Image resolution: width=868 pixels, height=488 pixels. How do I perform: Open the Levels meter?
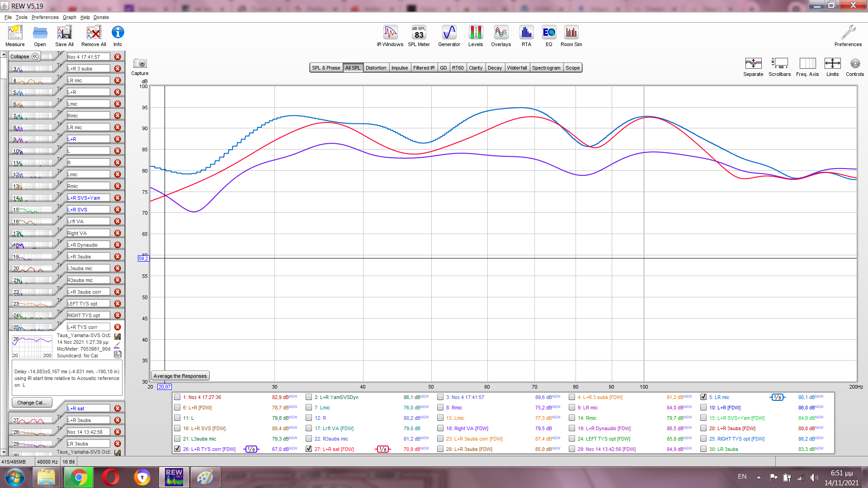point(476,36)
